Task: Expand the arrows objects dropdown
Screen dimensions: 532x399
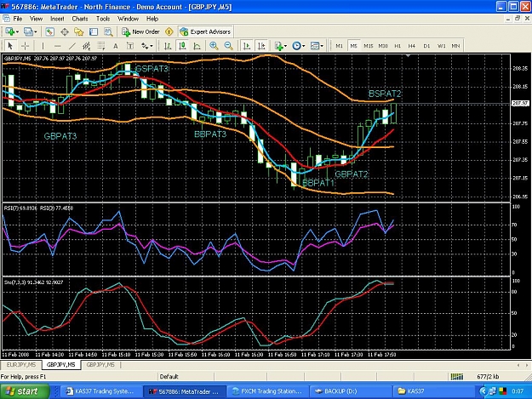Action: [152, 46]
